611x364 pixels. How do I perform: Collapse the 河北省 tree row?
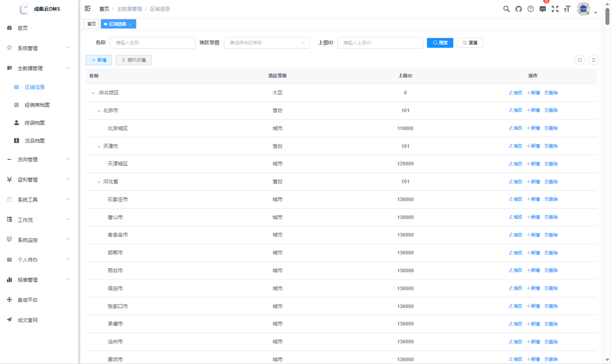point(99,182)
